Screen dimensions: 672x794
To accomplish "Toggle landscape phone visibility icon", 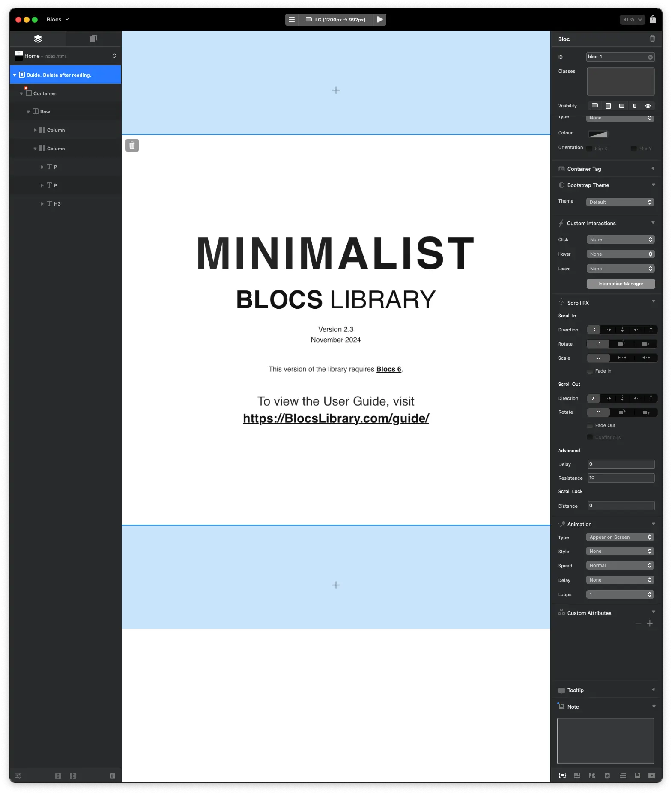I will tap(621, 106).
